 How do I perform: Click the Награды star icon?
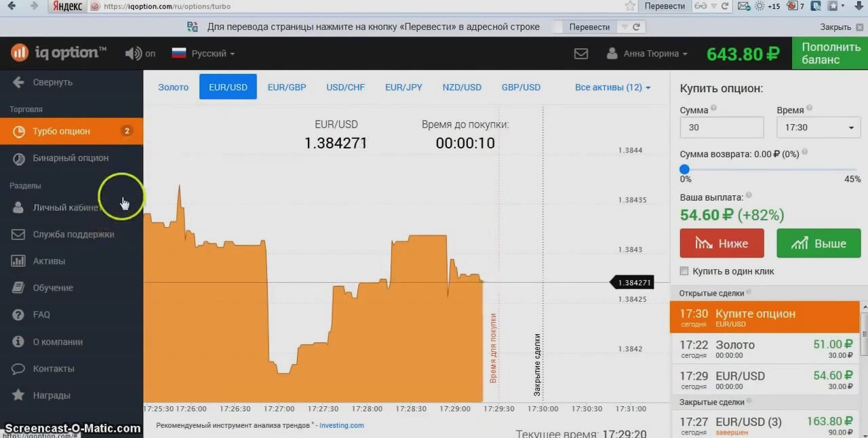point(19,395)
